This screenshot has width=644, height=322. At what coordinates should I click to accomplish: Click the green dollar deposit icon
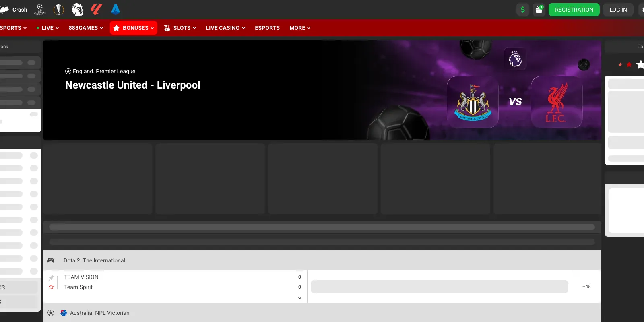(523, 10)
